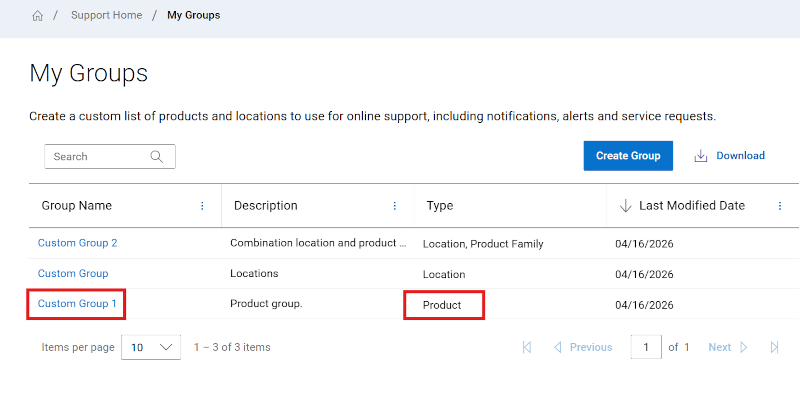Screen dimensions: 800x396
Task: Toggle Last Modified Date sort arrow
Action: coord(625,206)
